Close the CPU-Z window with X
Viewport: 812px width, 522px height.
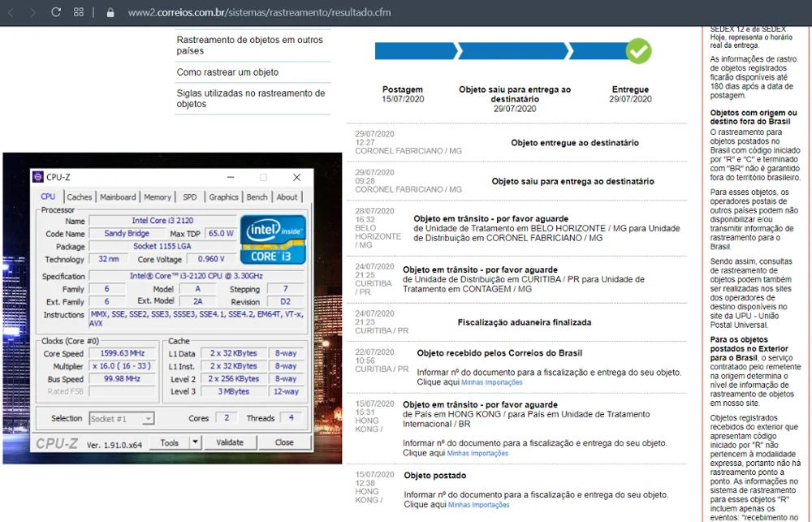296,177
